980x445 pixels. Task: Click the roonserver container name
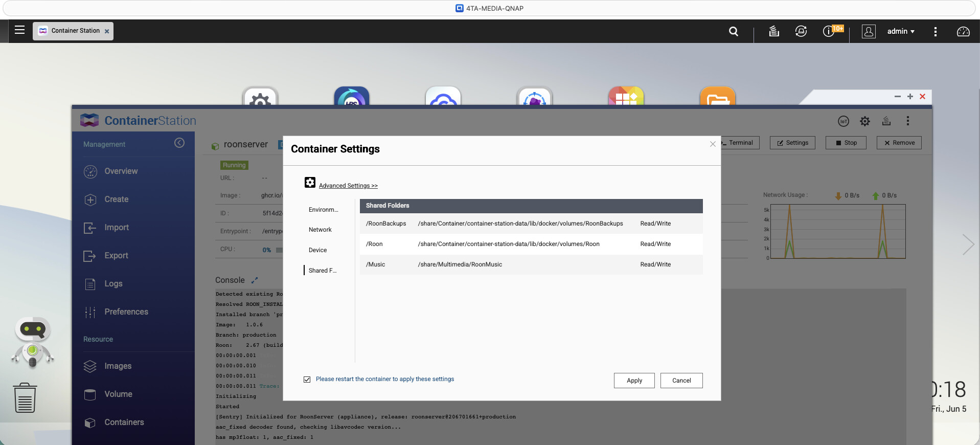tap(246, 144)
